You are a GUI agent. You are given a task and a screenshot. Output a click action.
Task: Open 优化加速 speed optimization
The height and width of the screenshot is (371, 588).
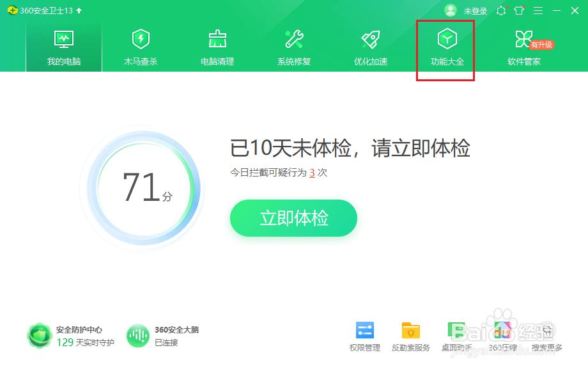369,45
